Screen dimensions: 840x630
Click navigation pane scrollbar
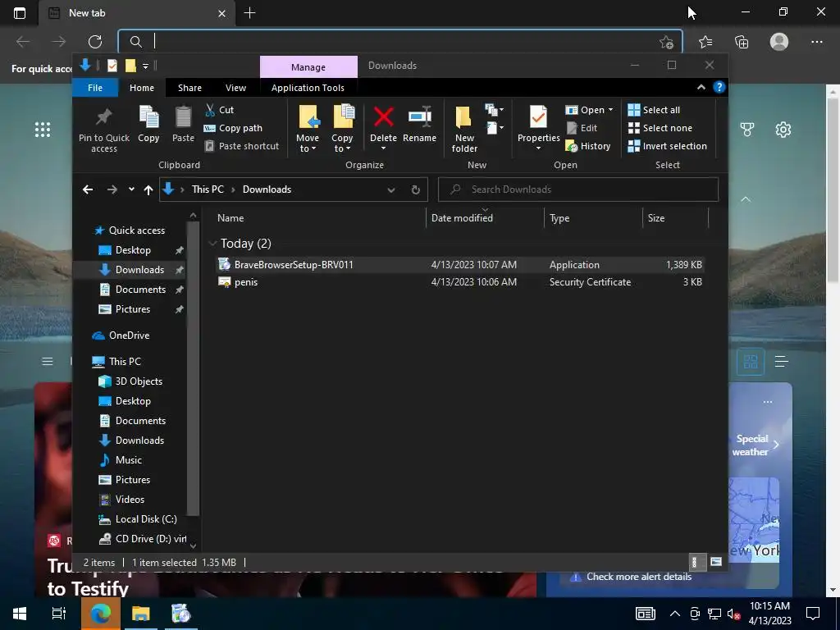point(193,367)
